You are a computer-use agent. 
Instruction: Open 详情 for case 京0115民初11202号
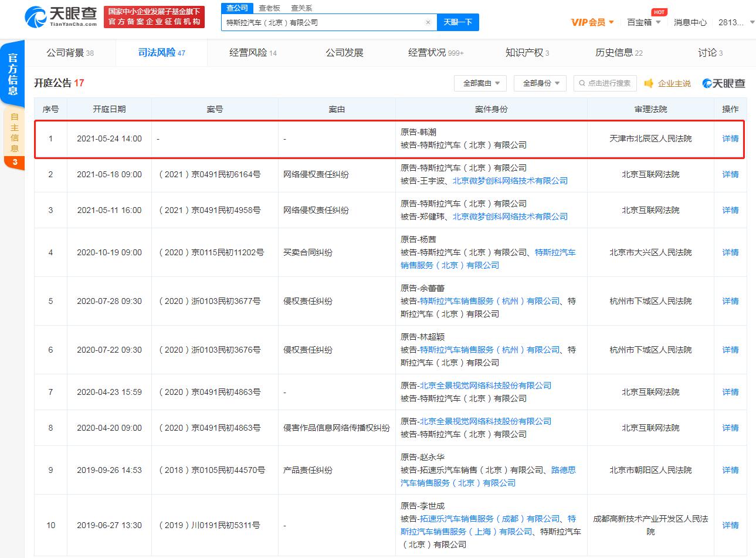730,253
